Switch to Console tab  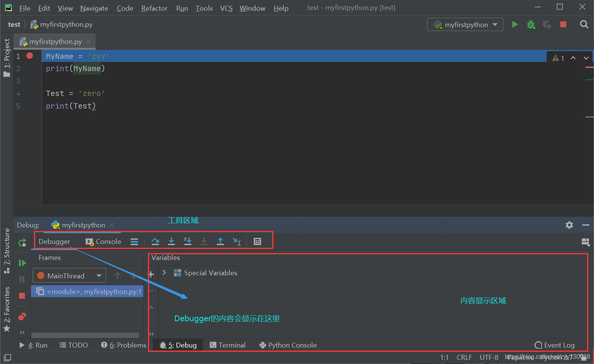(x=103, y=242)
